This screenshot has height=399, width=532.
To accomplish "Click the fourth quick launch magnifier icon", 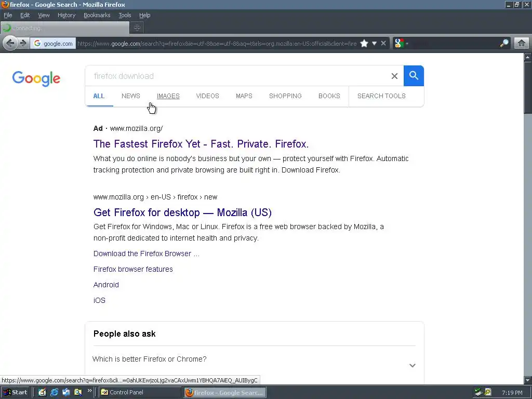I will pyautogui.click(x=78, y=392).
